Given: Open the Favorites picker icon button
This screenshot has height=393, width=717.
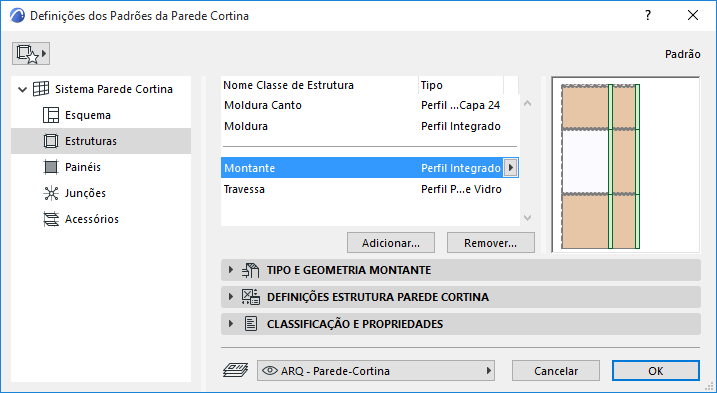Looking at the screenshot, I should point(31,54).
